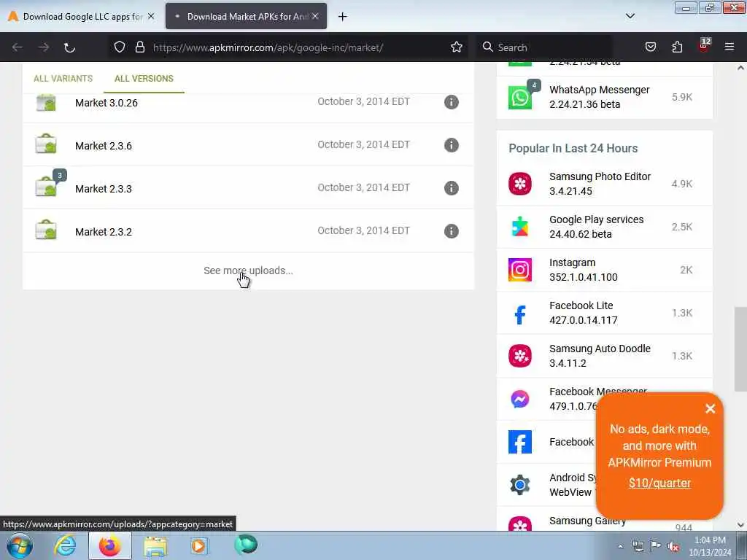Show hidden system tray icons
The width and height of the screenshot is (747, 560).
(x=620, y=546)
